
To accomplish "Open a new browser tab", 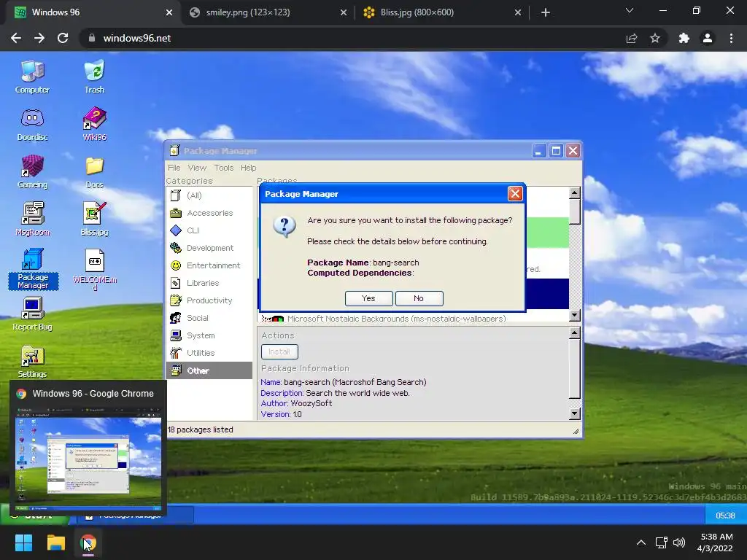I will (x=546, y=13).
